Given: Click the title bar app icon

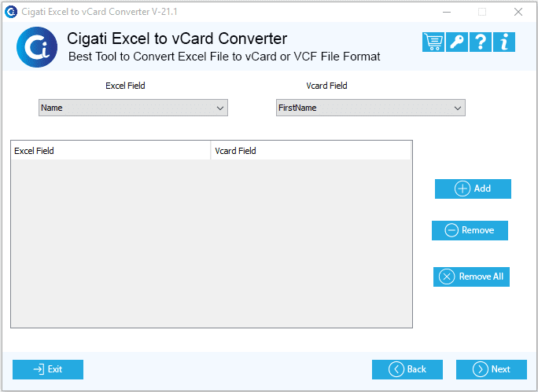Looking at the screenshot, I should (11, 12).
